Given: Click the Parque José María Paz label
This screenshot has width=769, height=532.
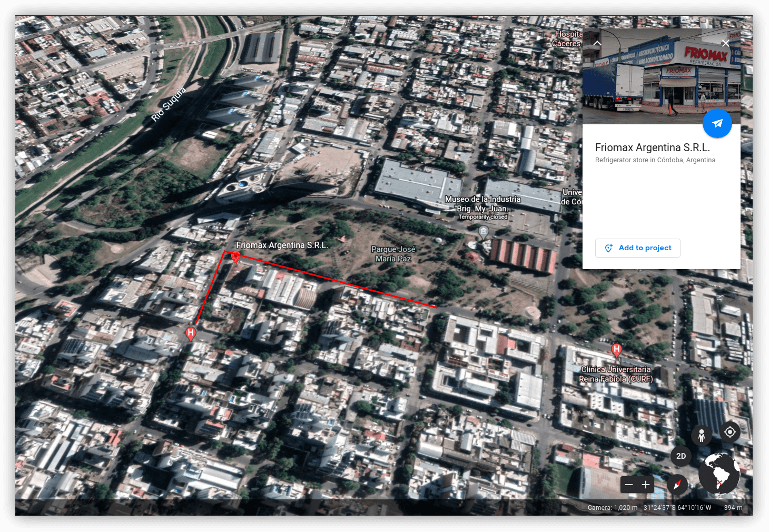Looking at the screenshot, I should pyautogui.click(x=393, y=254).
